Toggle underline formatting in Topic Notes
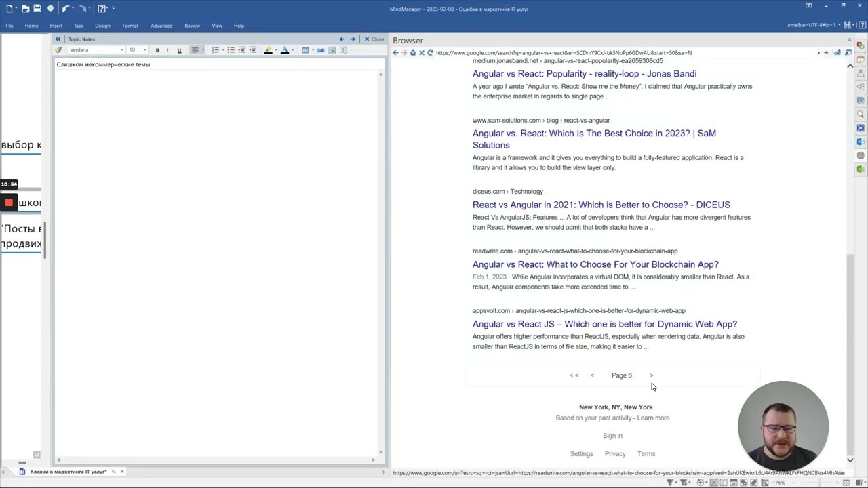Viewport: 868px width, 488px height. 179,50
